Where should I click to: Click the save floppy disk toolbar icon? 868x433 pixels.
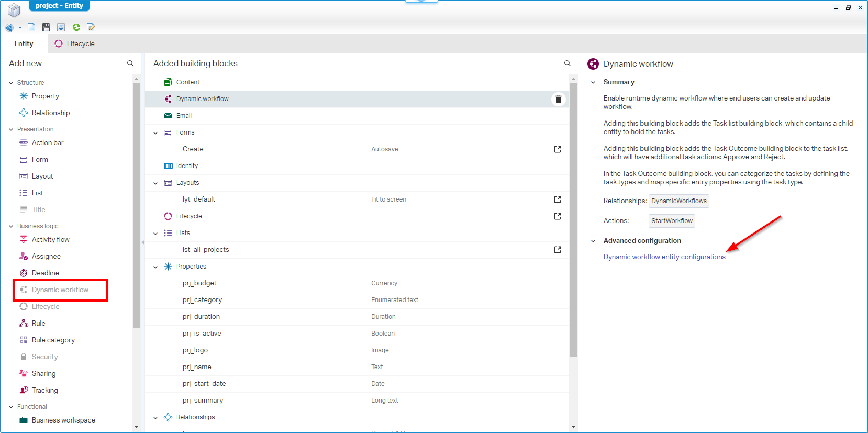[x=46, y=27]
